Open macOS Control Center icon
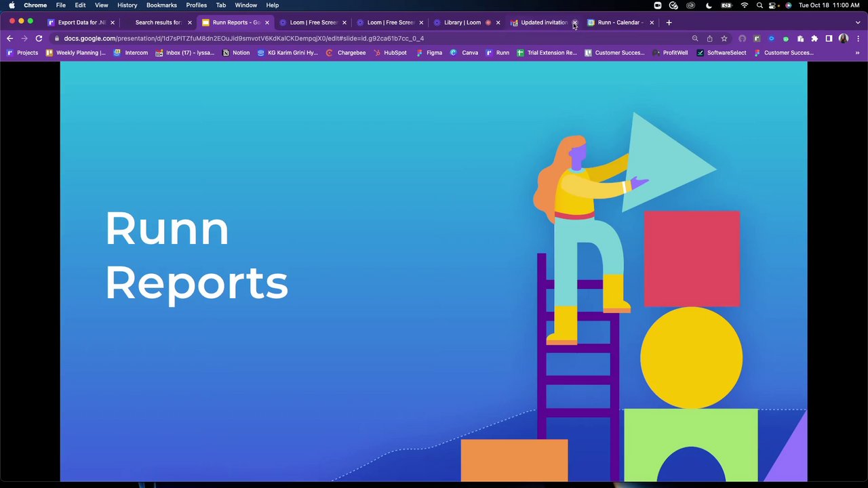 pyautogui.click(x=773, y=5)
